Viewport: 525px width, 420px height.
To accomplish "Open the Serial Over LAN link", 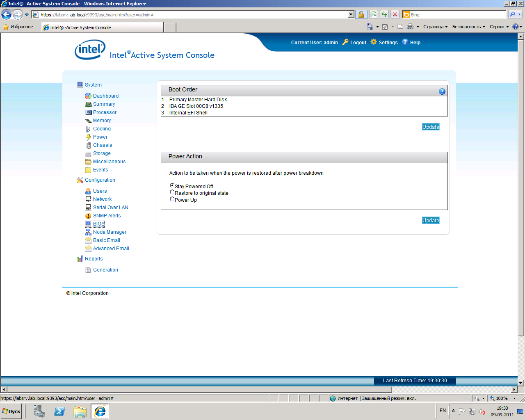I will [110, 208].
